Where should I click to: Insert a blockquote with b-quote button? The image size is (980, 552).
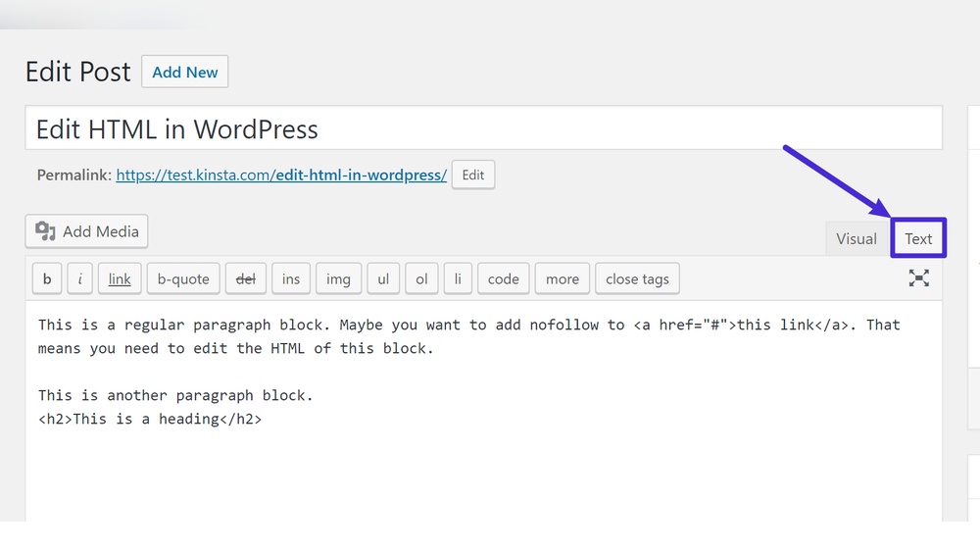point(183,278)
